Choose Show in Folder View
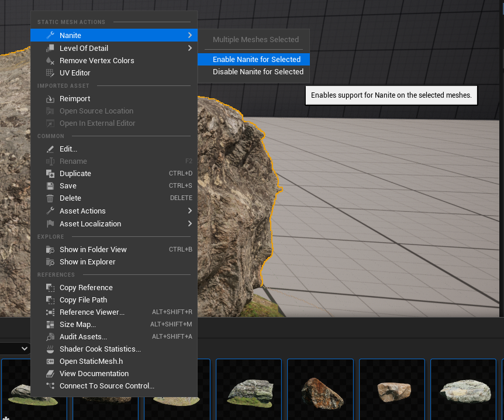504x420 pixels. (x=114, y=250)
